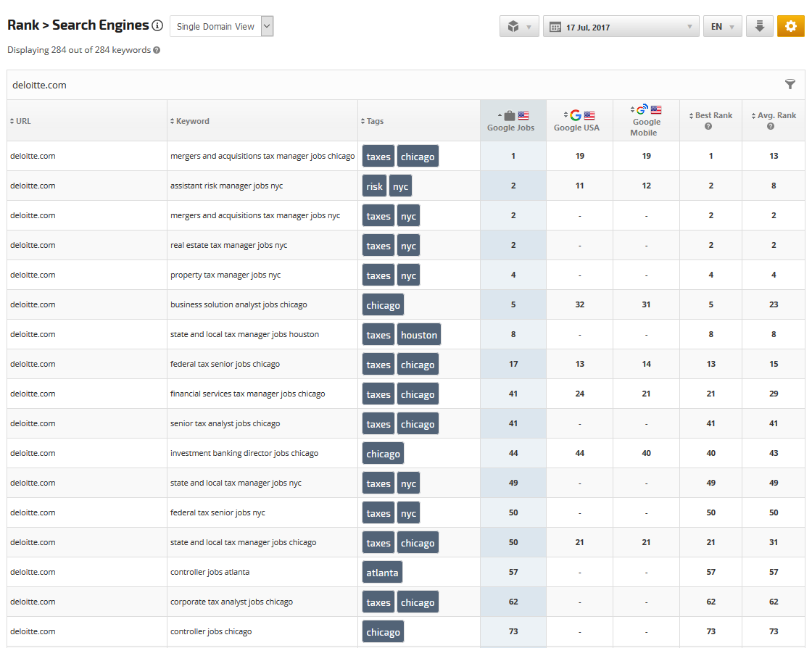812x648 pixels.
Task: Open the Single Domain View dropdown
Action: (221, 27)
